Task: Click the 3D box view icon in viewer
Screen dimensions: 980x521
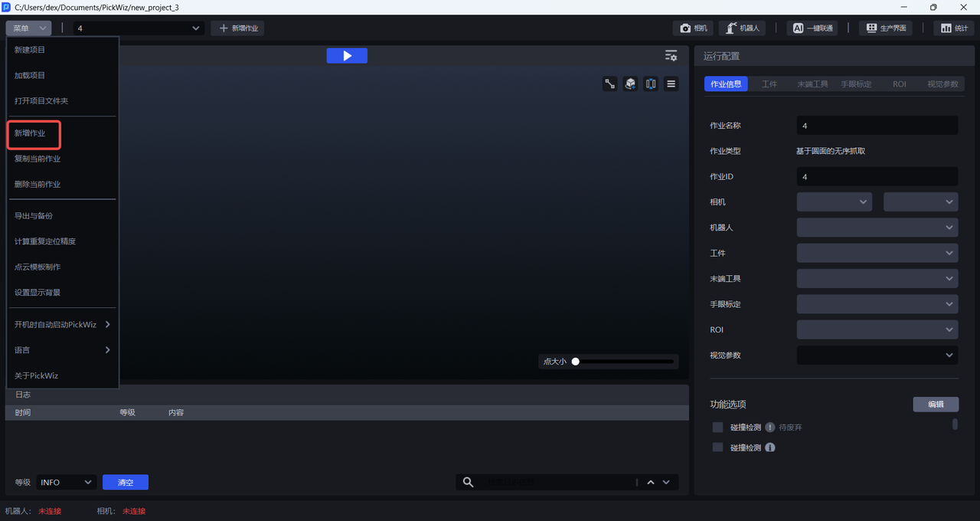Action: coord(630,84)
